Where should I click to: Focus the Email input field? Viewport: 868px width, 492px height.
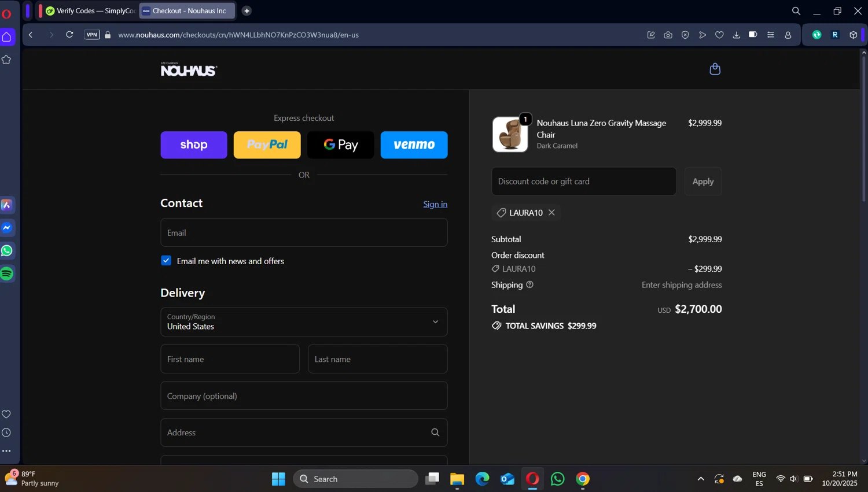[304, 232]
